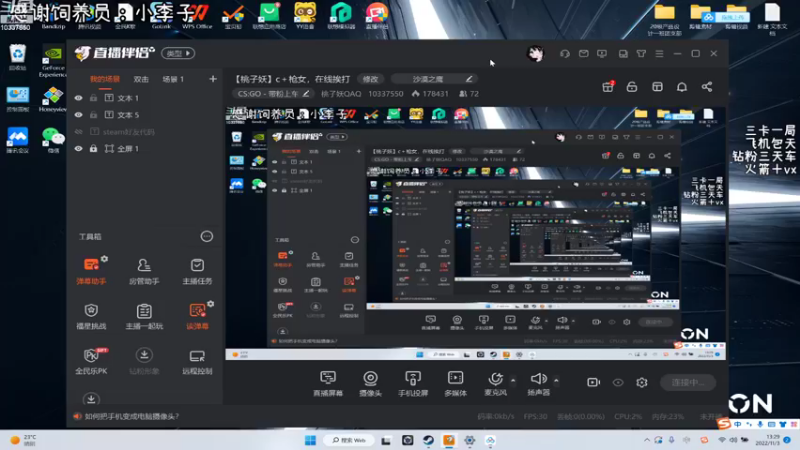Switch to the 场景 1 tab
This screenshot has width=800, height=450.
pyautogui.click(x=173, y=79)
